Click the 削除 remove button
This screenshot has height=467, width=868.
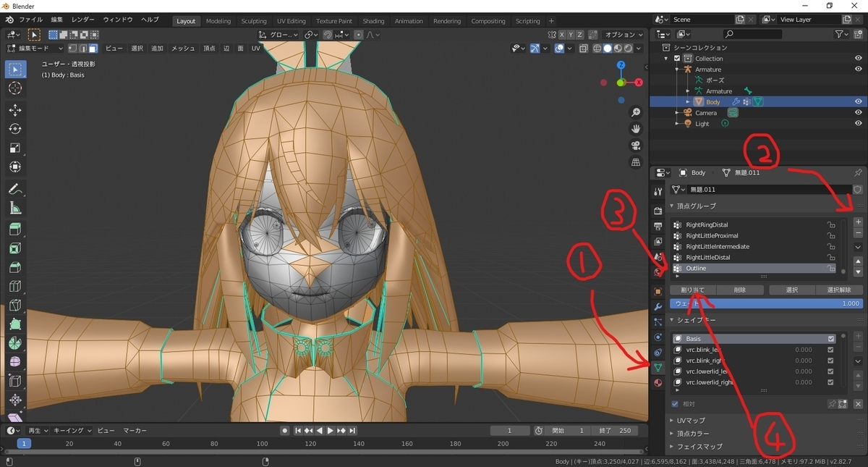739,290
